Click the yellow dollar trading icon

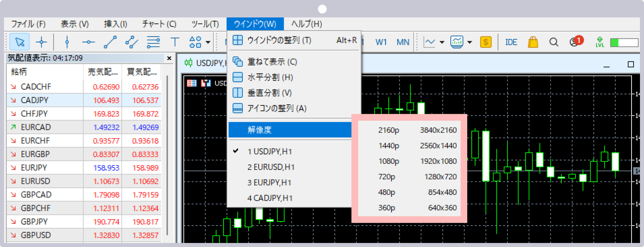click(x=486, y=42)
